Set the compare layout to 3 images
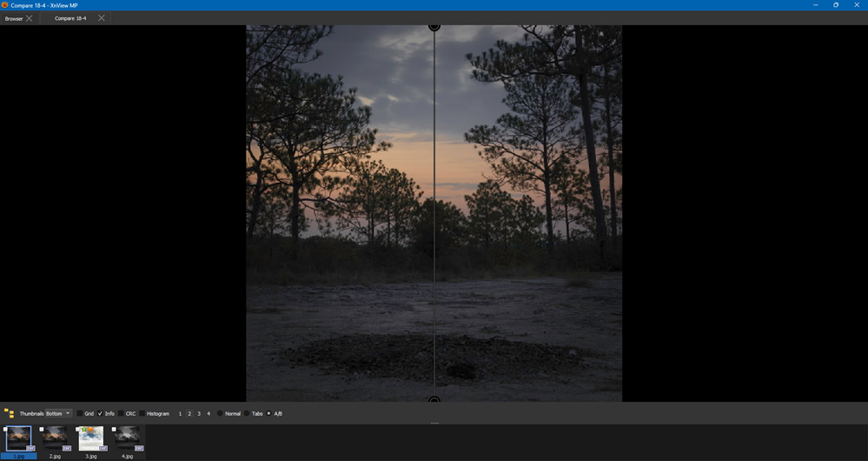 click(x=199, y=413)
